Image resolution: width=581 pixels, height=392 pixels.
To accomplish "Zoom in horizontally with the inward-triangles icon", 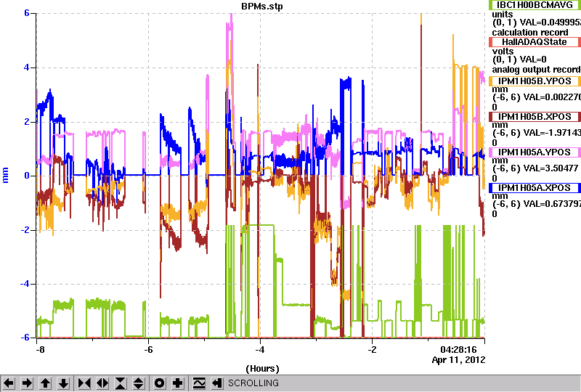I will [x=84, y=383].
